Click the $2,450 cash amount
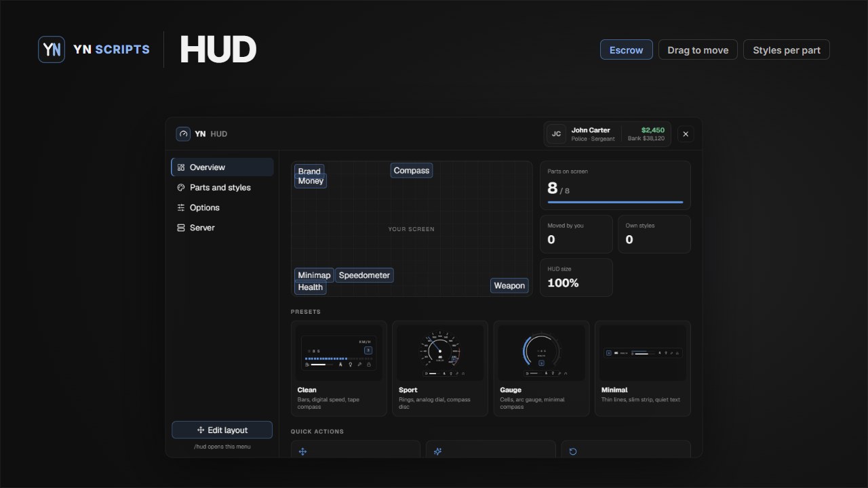 (653, 130)
